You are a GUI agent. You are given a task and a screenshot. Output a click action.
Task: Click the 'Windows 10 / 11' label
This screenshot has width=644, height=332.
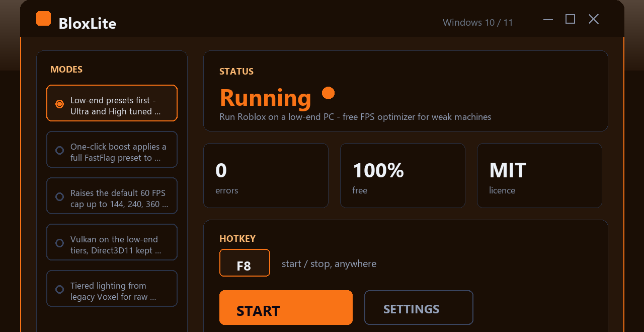[x=478, y=23]
